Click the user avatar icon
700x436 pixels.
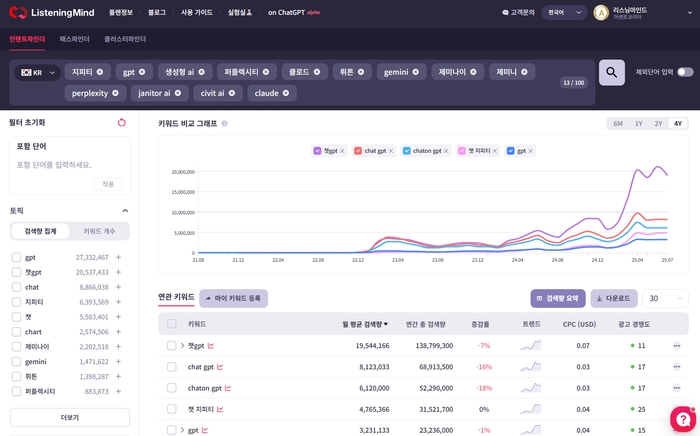[x=601, y=13]
